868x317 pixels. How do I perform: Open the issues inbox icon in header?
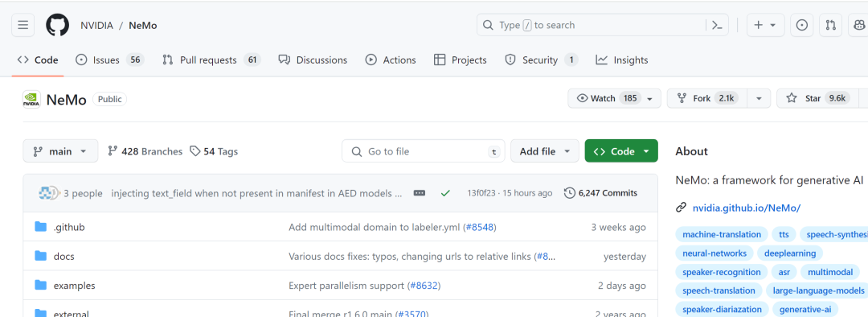[801, 26]
